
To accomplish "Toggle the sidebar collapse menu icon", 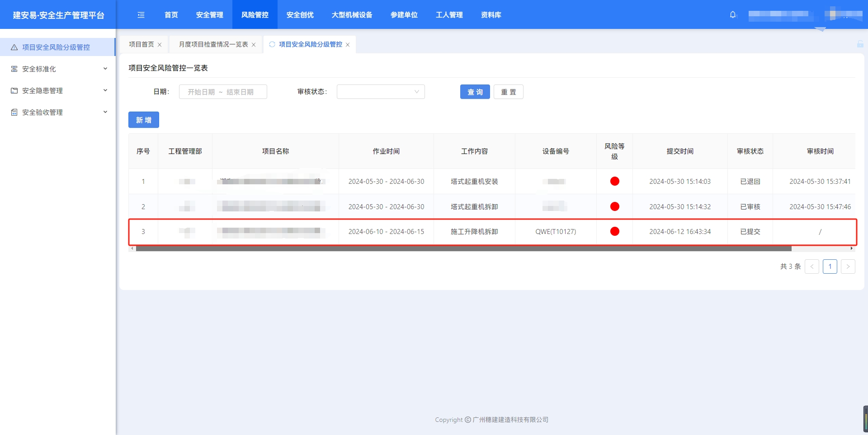I will pos(141,15).
